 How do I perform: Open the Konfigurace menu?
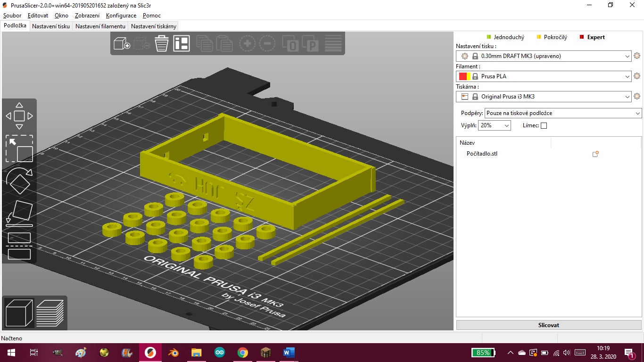click(121, 16)
